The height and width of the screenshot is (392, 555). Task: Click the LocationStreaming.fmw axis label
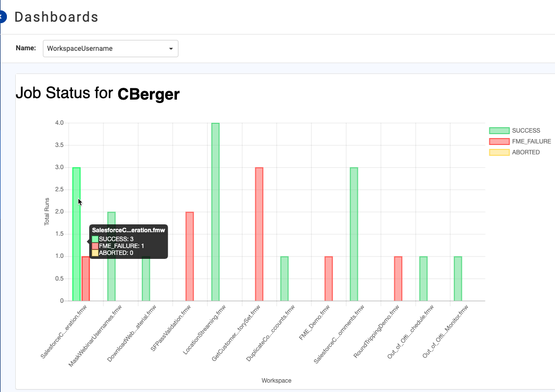[x=204, y=330]
